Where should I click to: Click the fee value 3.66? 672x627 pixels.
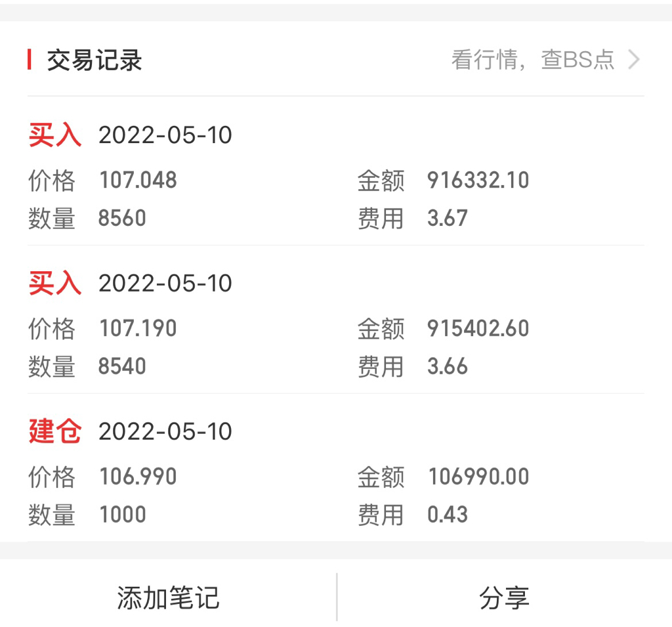point(448,366)
